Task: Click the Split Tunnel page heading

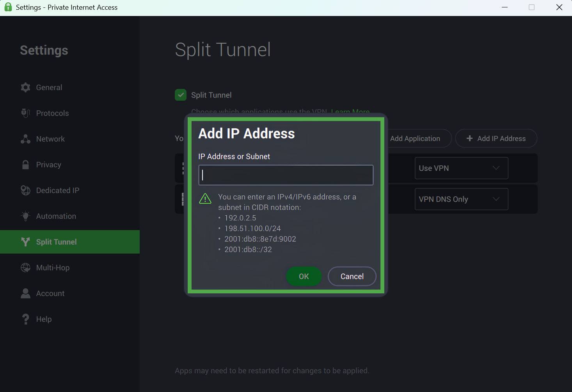Action: coord(223,50)
